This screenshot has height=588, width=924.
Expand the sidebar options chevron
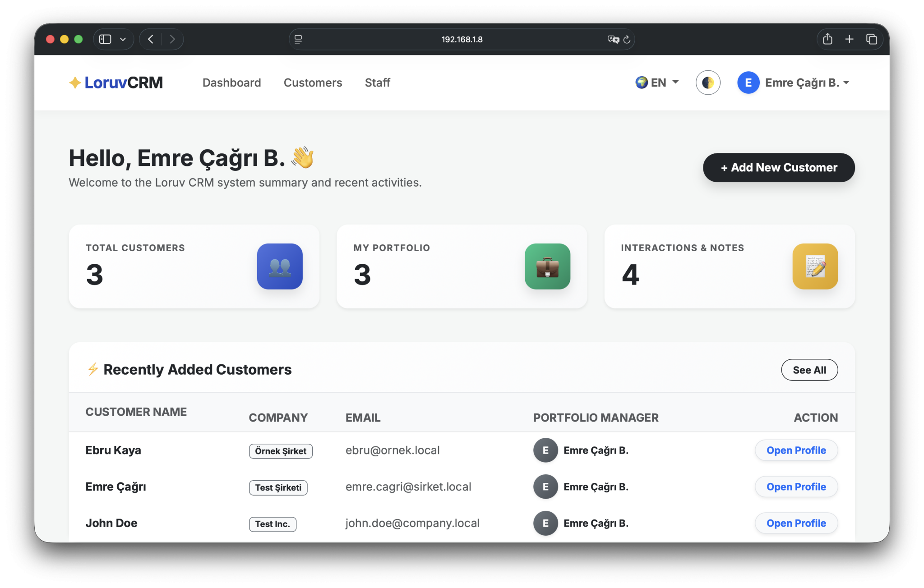[123, 39]
